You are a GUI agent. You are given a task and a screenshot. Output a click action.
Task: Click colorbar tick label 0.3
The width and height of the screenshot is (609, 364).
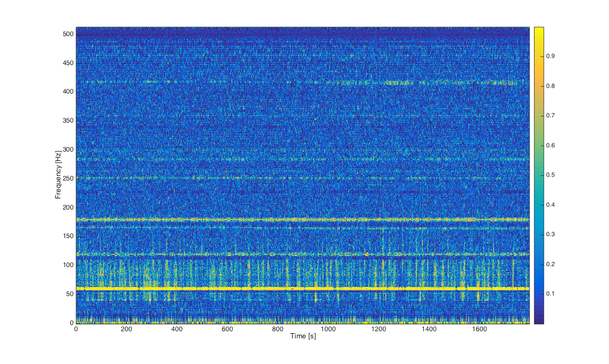551,234
